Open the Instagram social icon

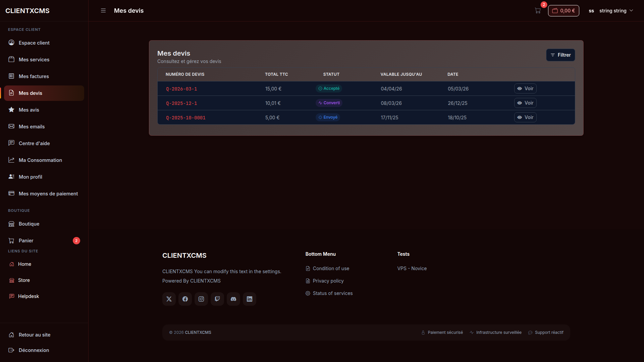(201, 299)
